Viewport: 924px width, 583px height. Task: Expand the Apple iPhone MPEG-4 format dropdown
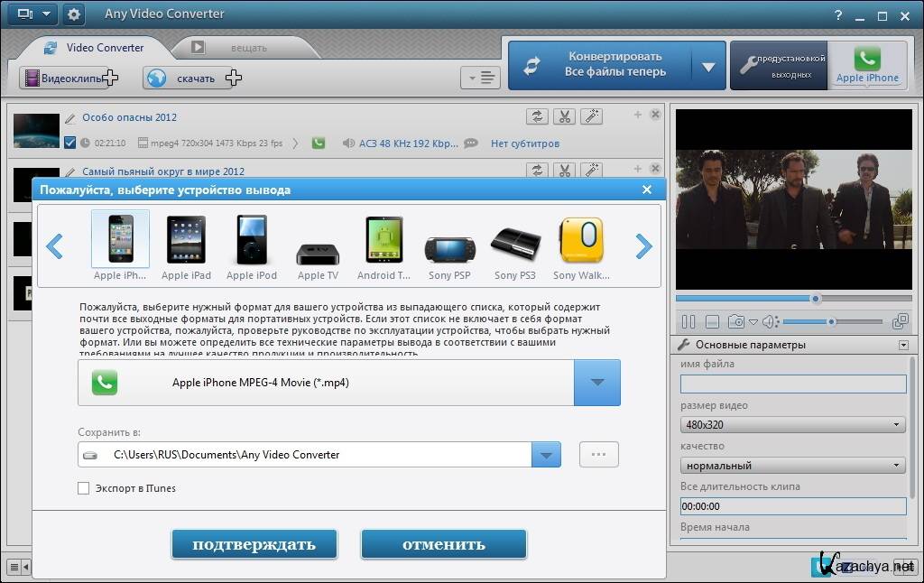point(596,383)
